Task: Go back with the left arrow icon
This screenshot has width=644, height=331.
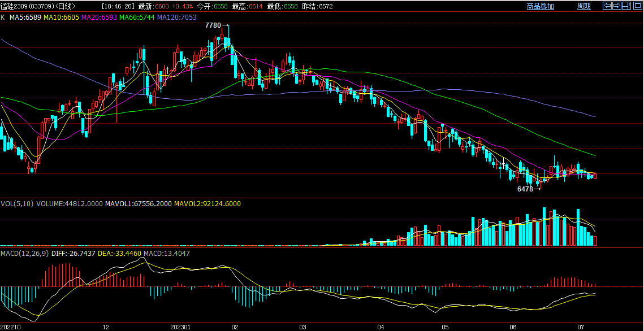Action: point(607,6)
